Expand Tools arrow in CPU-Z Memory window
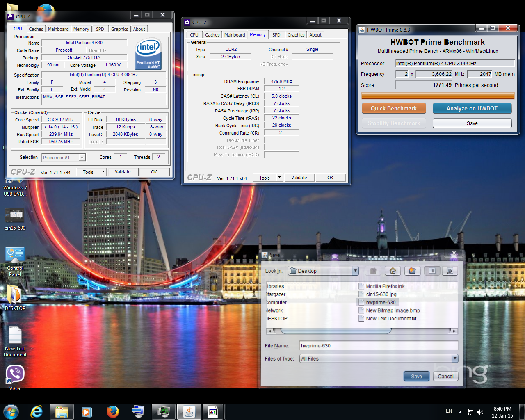525x420 pixels. pos(280,178)
